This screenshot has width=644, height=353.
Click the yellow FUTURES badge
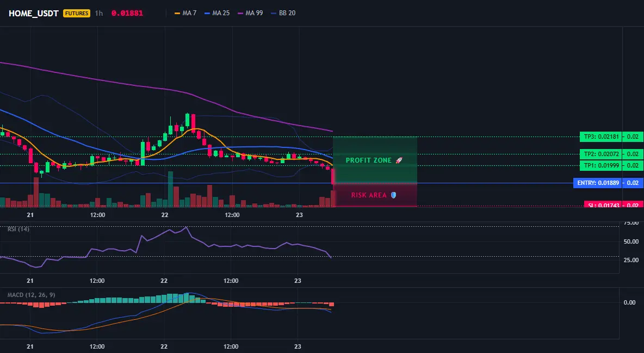coord(76,13)
